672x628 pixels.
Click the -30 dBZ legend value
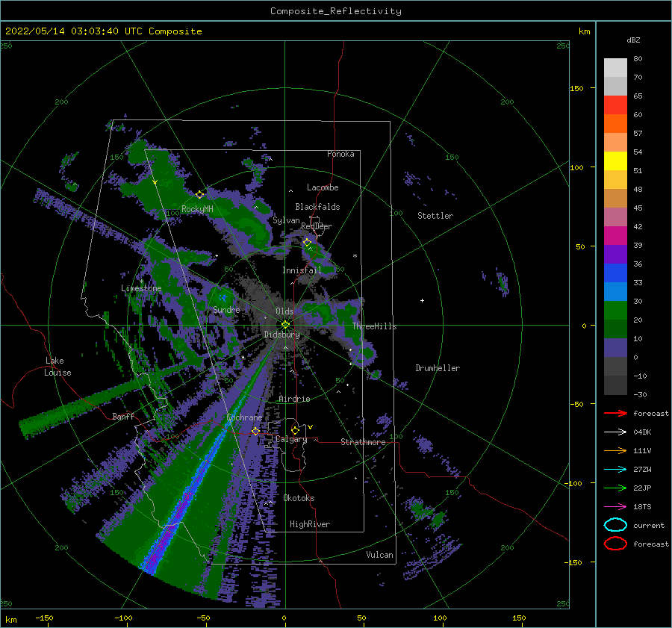pyautogui.click(x=641, y=395)
